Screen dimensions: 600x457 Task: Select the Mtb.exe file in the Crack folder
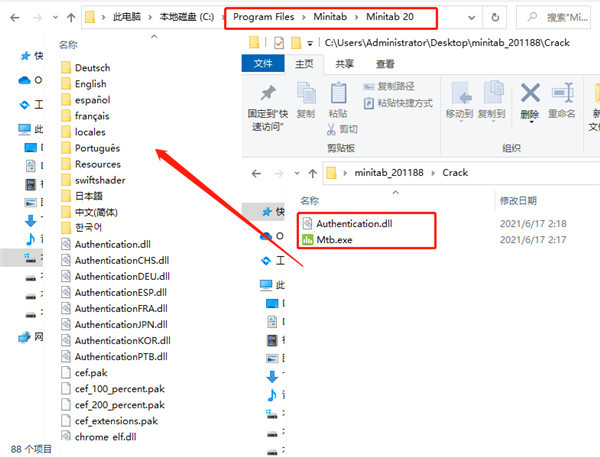(328, 240)
